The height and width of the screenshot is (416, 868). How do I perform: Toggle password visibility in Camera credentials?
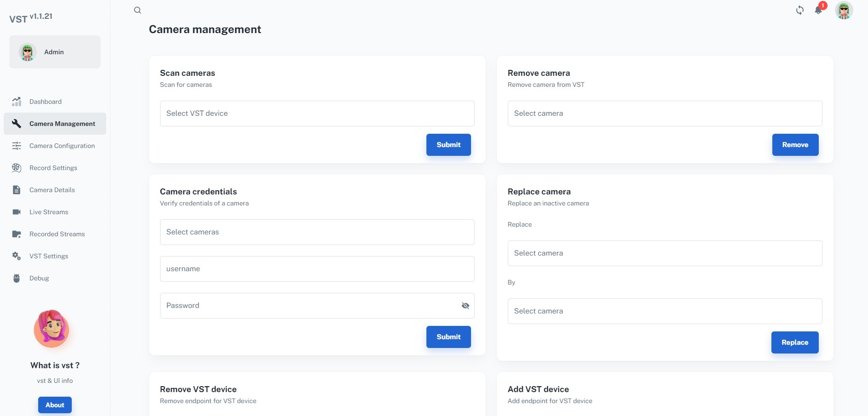[465, 305]
